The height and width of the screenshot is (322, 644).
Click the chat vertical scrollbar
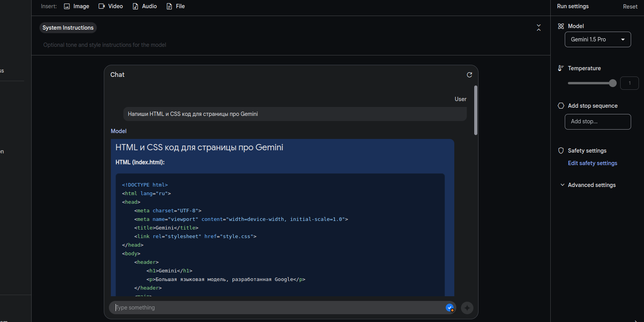pyautogui.click(x=475, y=110)
